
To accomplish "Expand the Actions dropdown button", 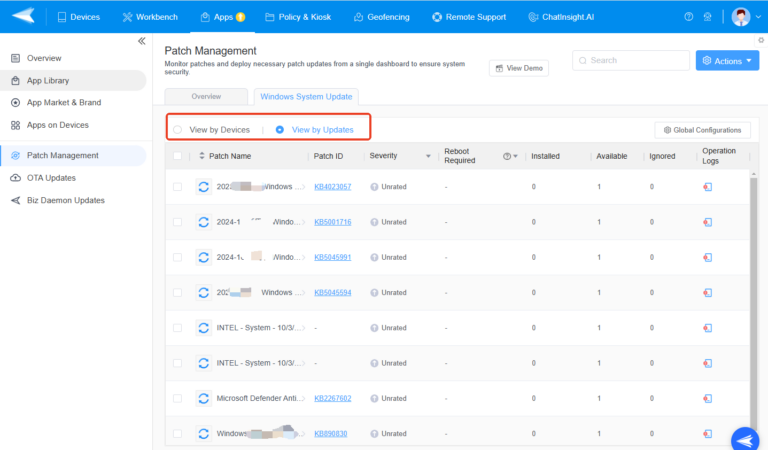I will click(727, 61).
